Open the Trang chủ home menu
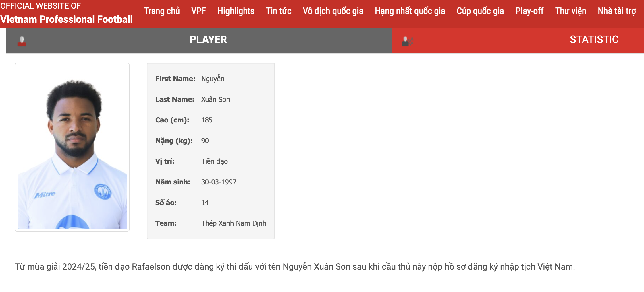This screenshot has height=292, width=644. pyautogui.click(x=162, y=11)
